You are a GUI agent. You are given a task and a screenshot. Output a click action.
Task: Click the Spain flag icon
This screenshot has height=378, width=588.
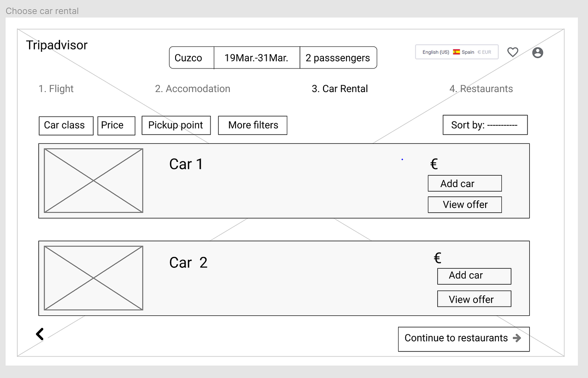[456, 52]
